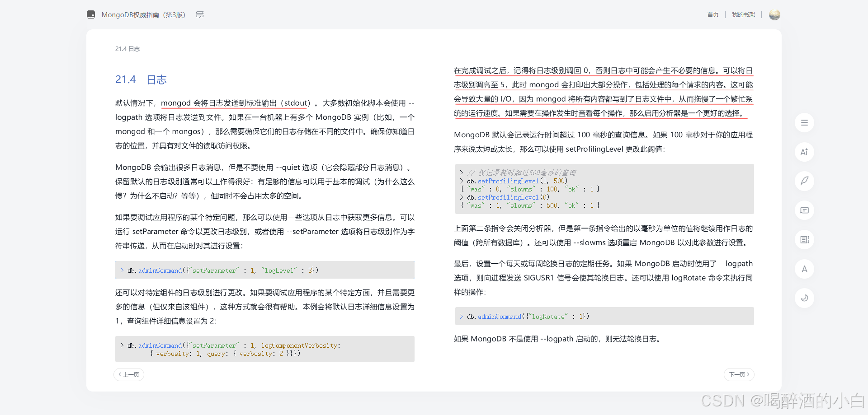
Task: Open 我的书架 bookshelf link
Action: tap(743, 14)
